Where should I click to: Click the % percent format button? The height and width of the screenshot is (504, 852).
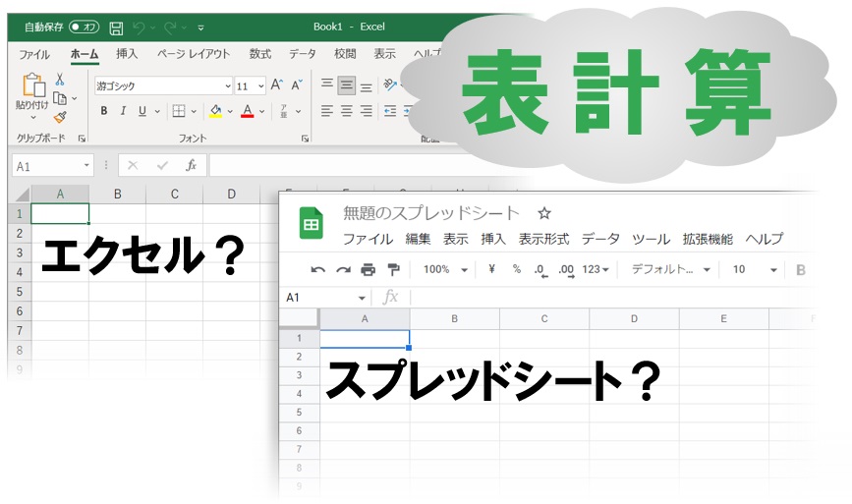point(517,269)
